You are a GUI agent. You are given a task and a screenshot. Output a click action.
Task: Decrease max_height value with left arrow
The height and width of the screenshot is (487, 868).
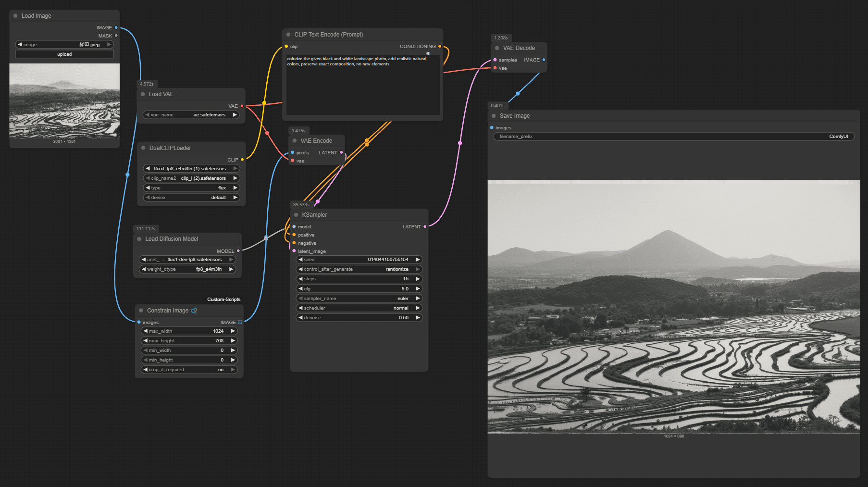click(145, 341)
